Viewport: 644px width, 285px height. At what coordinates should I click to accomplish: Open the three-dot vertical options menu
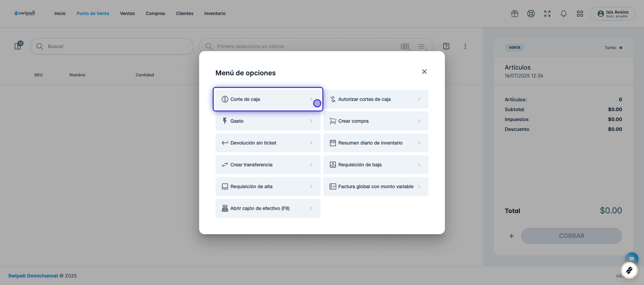tap(465, 46)
